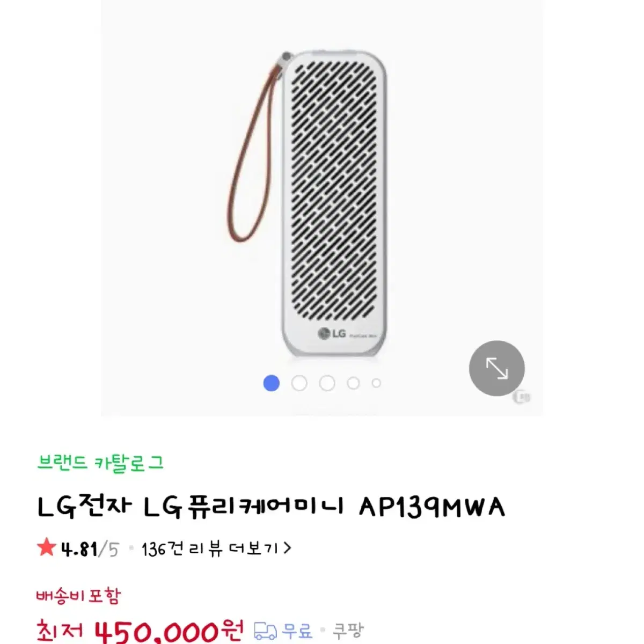Select the first blue carousel dot
The height and width of the screenshot is (644, 644).
272,383
